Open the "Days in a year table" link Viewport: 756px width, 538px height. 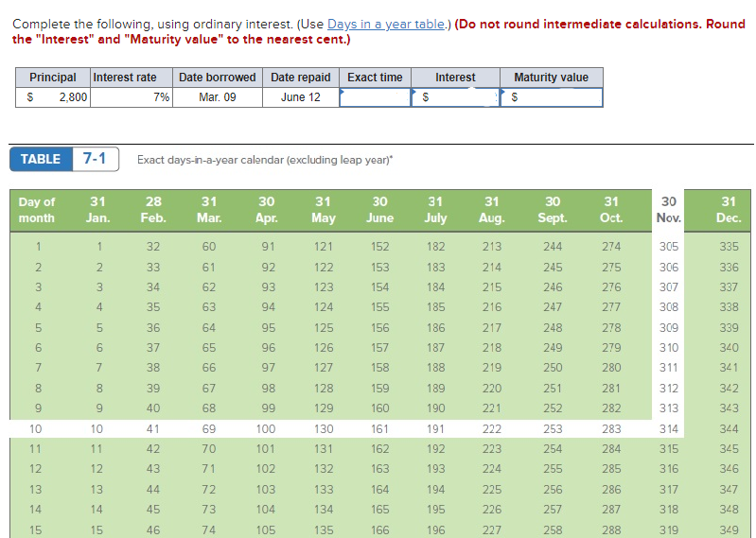point(386,24)
